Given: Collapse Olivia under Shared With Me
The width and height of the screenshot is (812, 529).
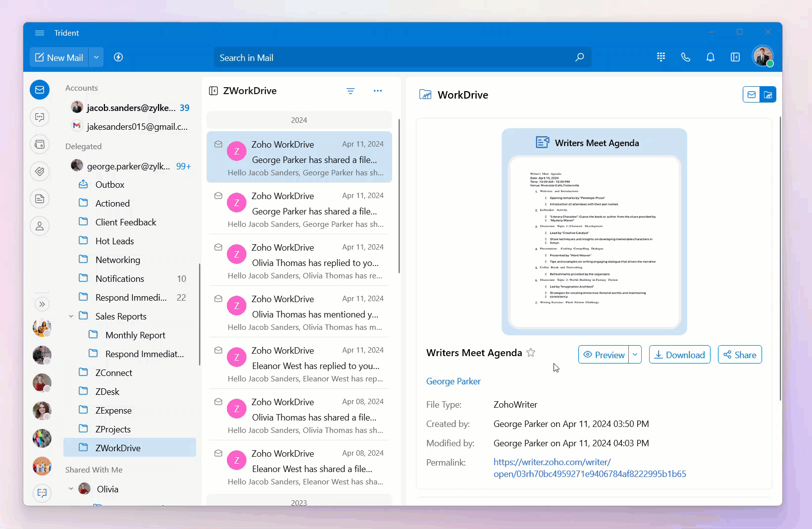Looking at the screenshot, I should tap(71, 489).
